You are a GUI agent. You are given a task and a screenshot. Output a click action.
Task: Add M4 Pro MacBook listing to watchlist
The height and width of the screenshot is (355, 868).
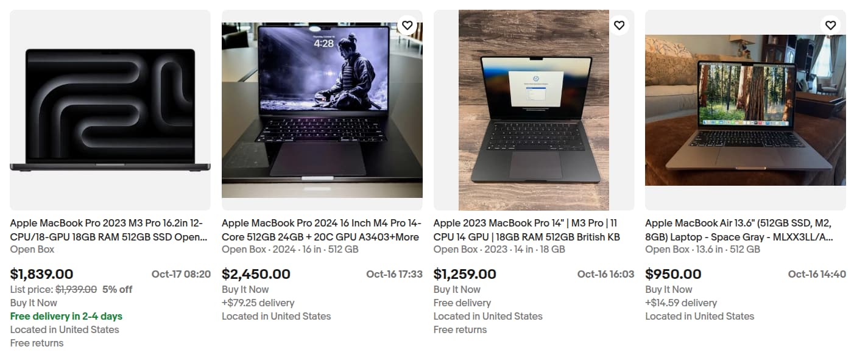[x=408, y=25]
